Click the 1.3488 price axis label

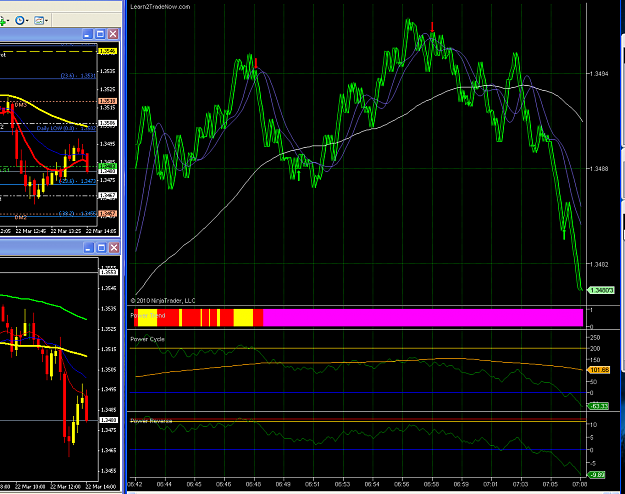[599, 169]
